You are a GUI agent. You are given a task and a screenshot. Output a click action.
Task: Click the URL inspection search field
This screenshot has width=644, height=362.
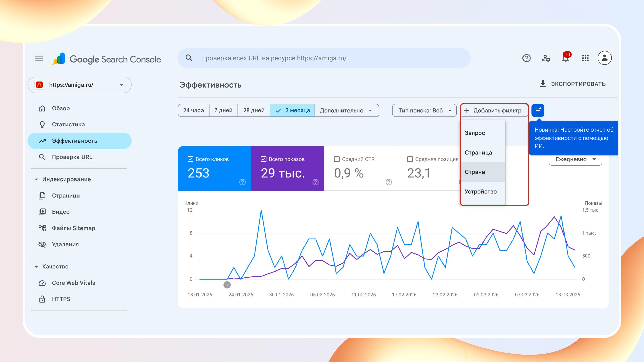click(x=324, y=58)
